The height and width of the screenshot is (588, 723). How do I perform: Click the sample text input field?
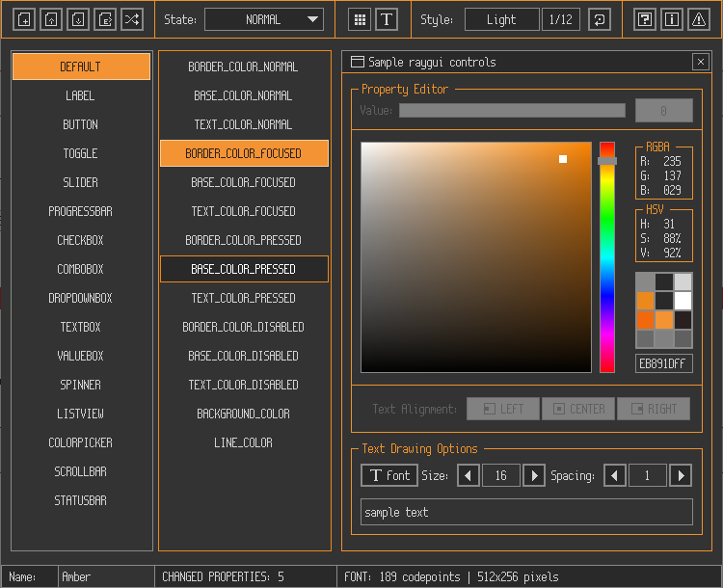(x=526, y=512)
